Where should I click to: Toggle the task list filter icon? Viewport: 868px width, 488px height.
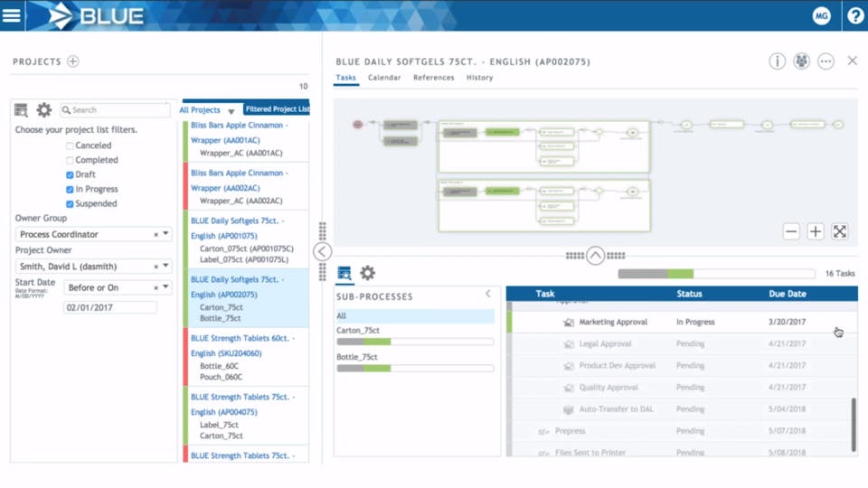344,273
